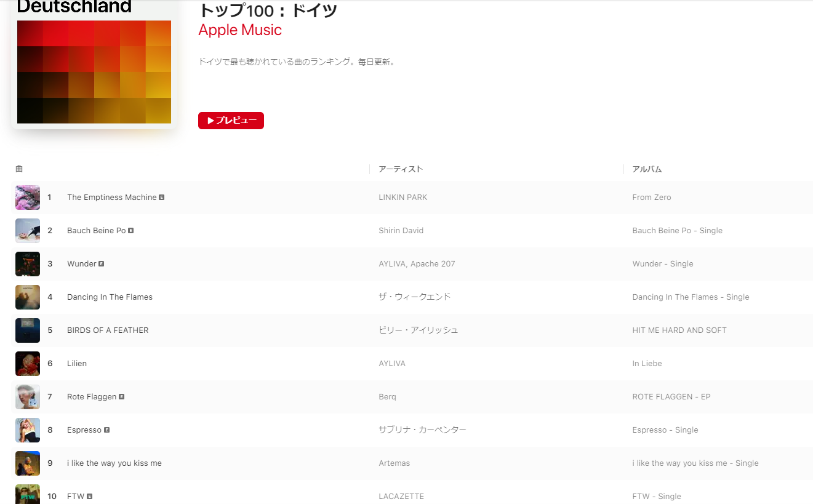Open the From Zero album link
Viewport: 813px width, 504px height.
coord(651,198)
